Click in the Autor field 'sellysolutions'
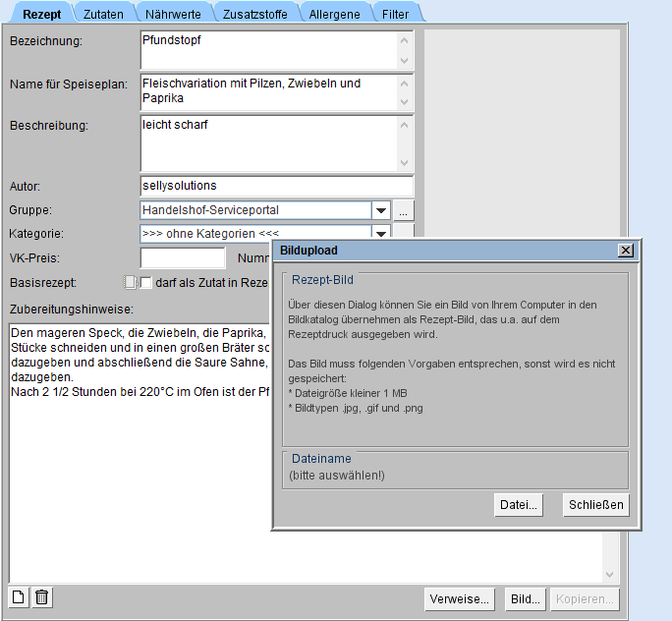Image resolution: width=672 pixels, height=621 pixels. (276, 186)
